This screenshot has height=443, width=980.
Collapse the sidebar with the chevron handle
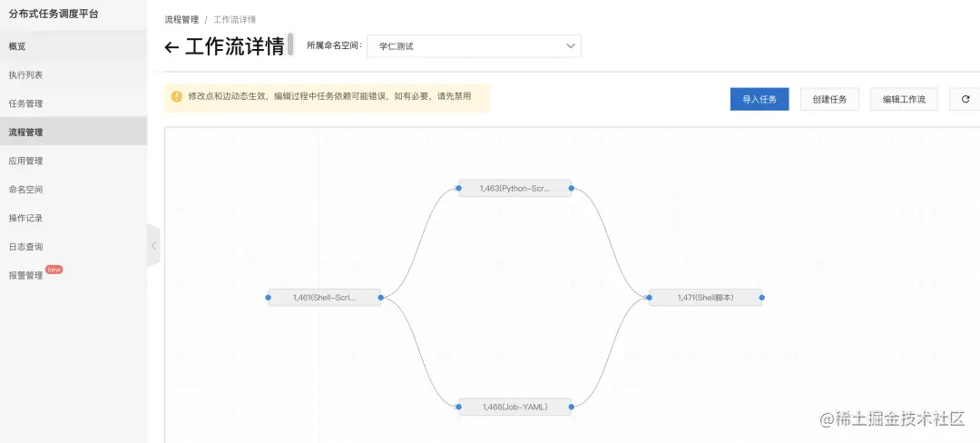pyautogui.click(x=153, y=245)
